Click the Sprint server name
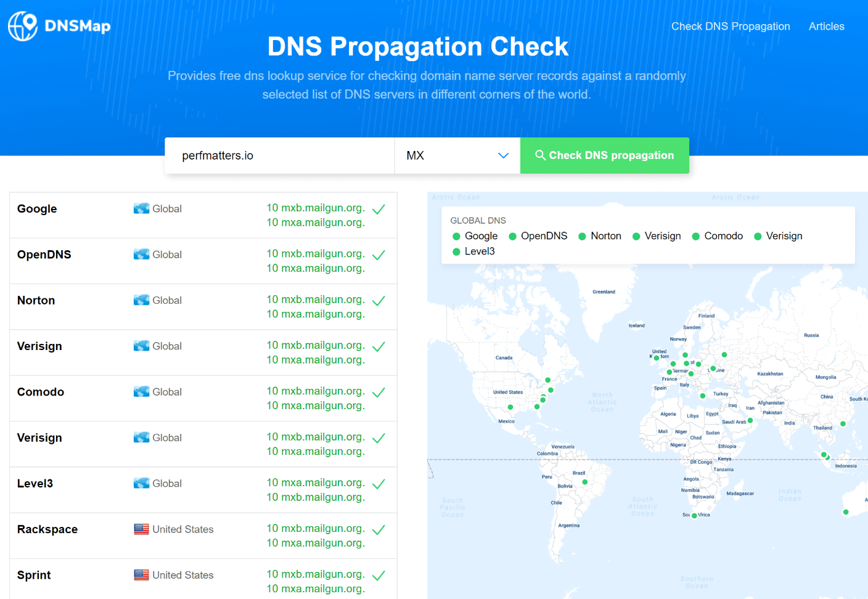 [x=34, y=575]
